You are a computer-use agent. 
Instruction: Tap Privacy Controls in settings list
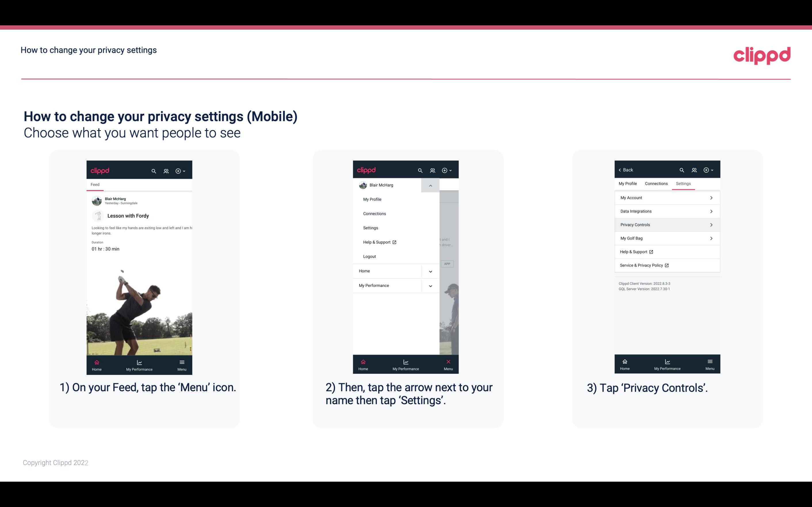click(667, 224)
